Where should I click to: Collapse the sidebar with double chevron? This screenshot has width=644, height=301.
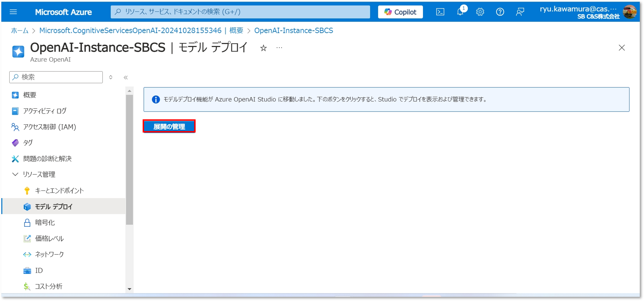pyautogui.click(x=126, y=77)
